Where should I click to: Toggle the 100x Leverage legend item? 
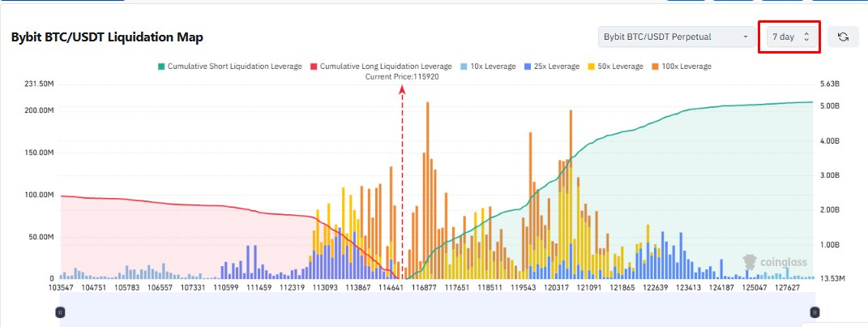pos(681,67)
